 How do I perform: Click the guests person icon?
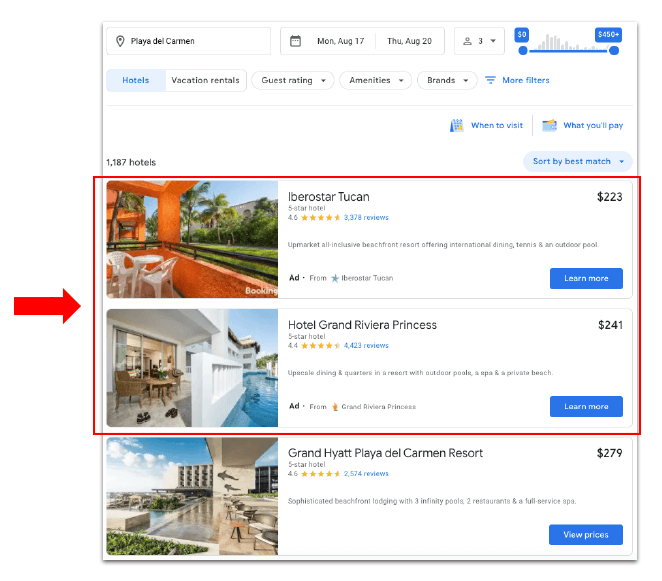tap(467, 41)
